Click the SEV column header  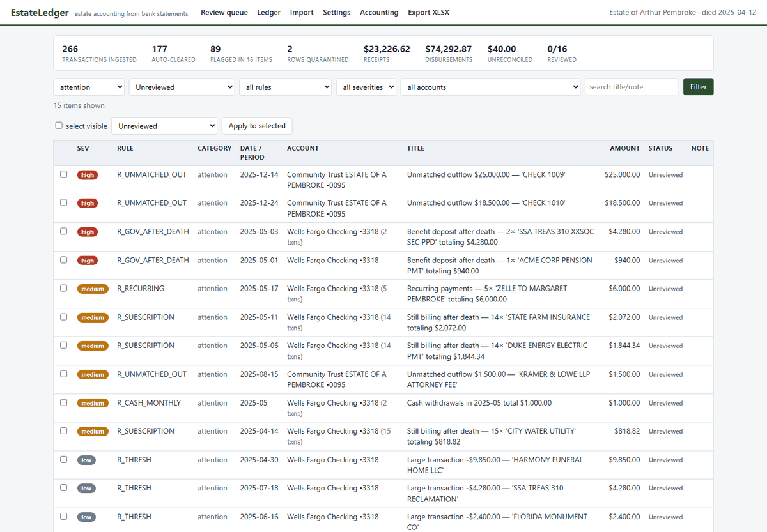pos(83,148)
